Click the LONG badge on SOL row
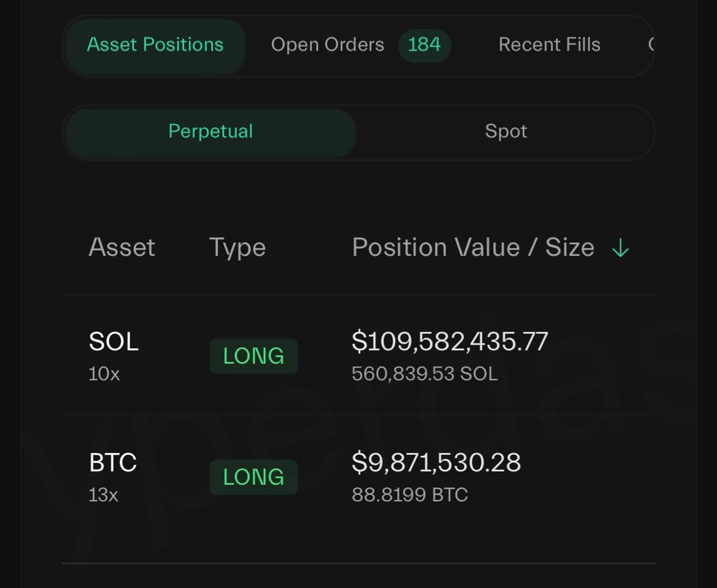Screen dimensions: 717x588 [253, 356]
